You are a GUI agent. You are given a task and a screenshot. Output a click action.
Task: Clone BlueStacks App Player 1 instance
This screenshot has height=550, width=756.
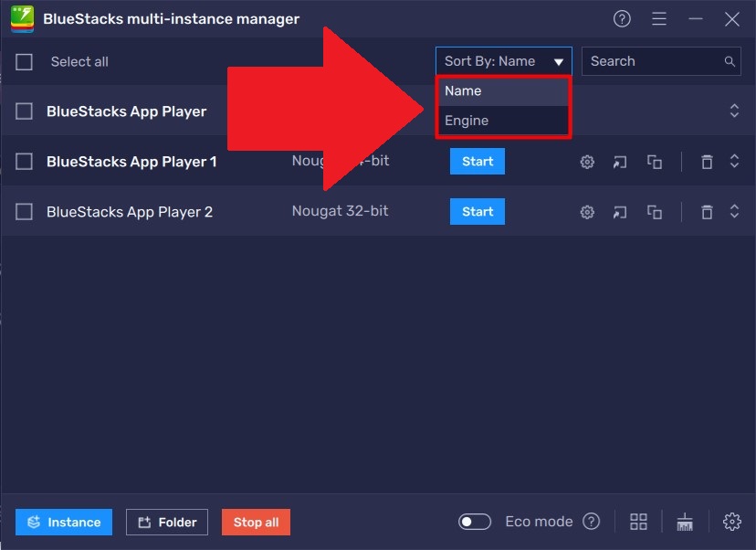(655, 162)
